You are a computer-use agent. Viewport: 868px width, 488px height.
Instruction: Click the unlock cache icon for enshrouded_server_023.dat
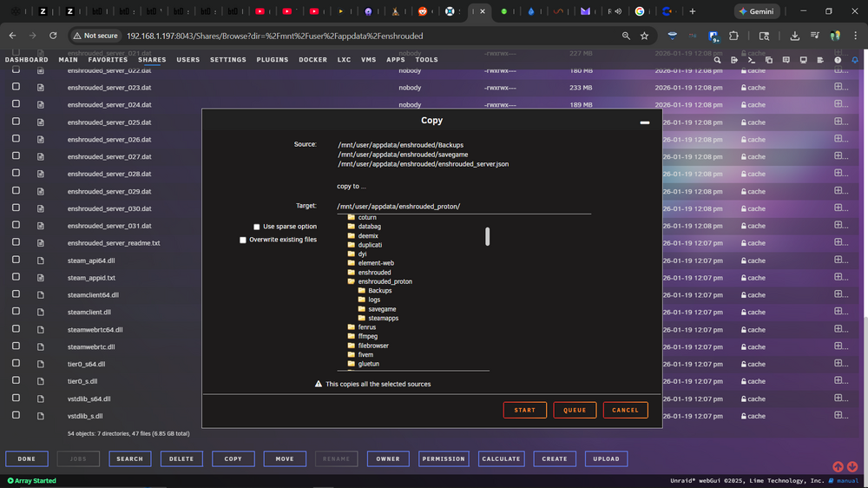point(744,88)
